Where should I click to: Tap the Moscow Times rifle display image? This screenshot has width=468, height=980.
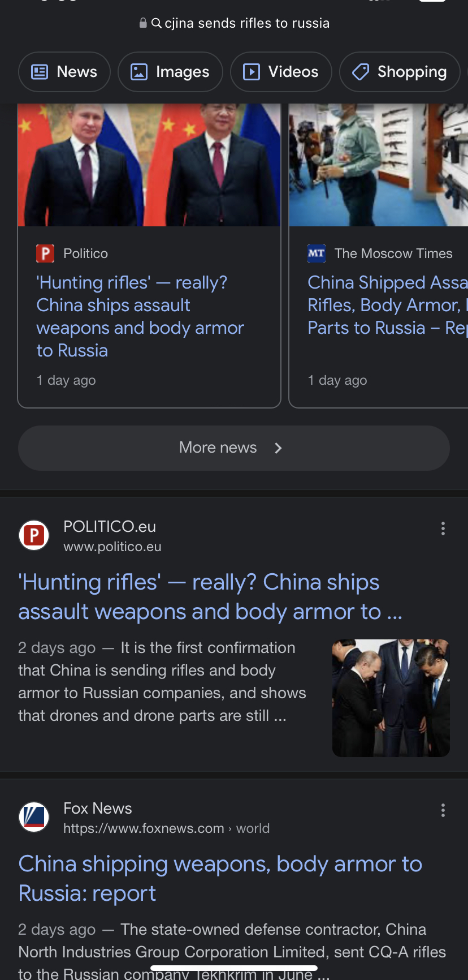click(x=378, y=165)
